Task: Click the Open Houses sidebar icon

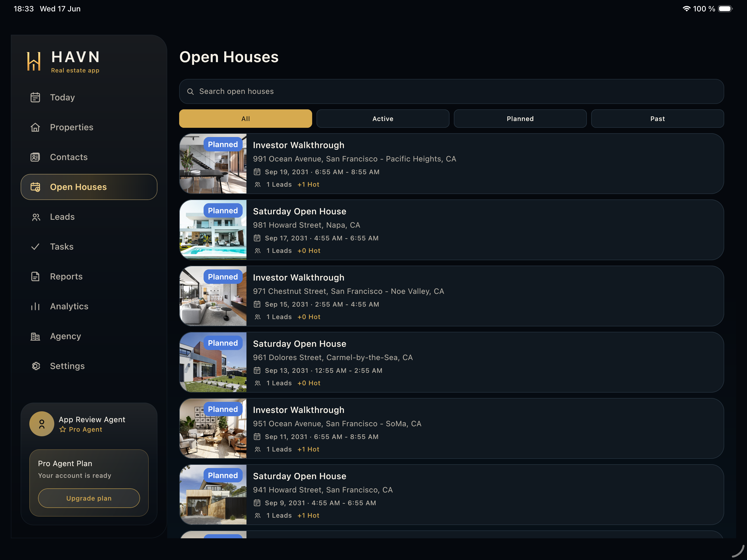Action: [x=35, y=187]
